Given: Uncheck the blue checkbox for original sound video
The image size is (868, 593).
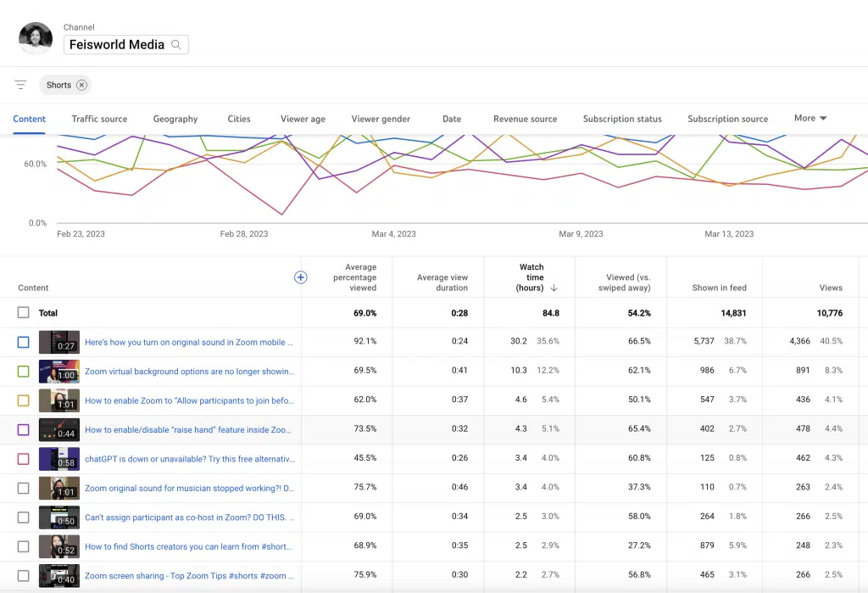Looking at the screenshot, I should click(23, 343).
